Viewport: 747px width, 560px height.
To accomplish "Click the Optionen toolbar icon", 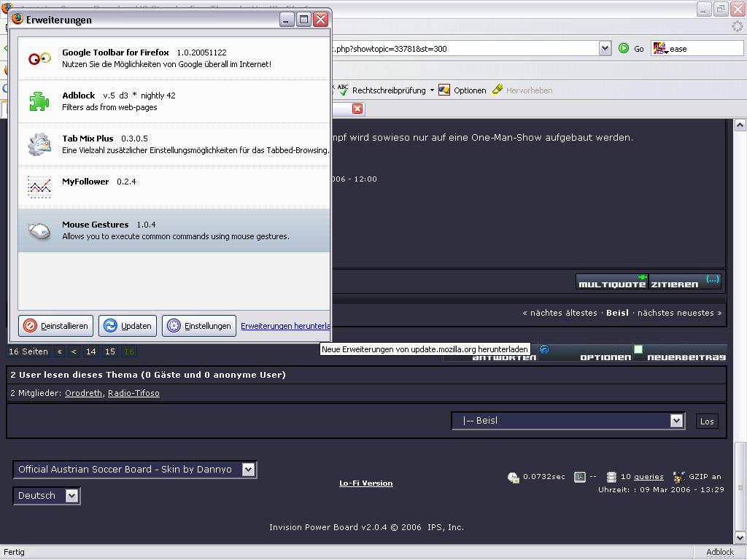I will click(x=444, y=90).
